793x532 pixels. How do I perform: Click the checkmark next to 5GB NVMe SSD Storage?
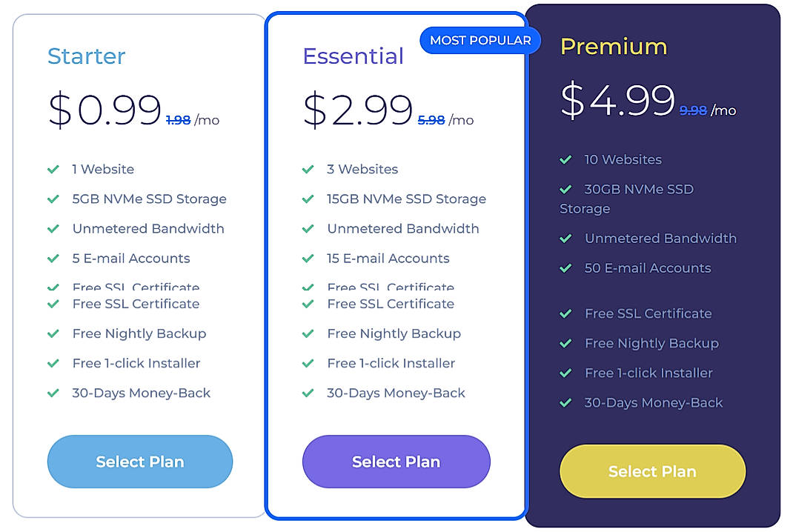point(55,199)
